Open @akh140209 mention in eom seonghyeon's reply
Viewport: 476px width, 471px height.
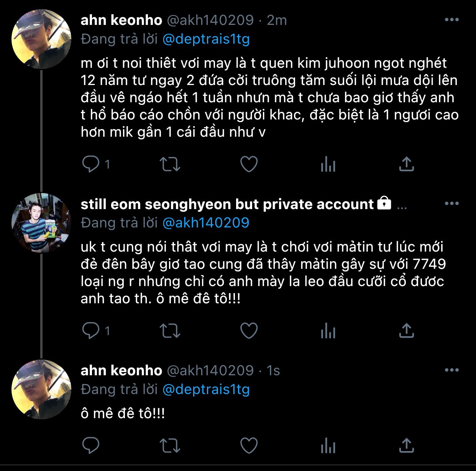click(x=206, y=223)
